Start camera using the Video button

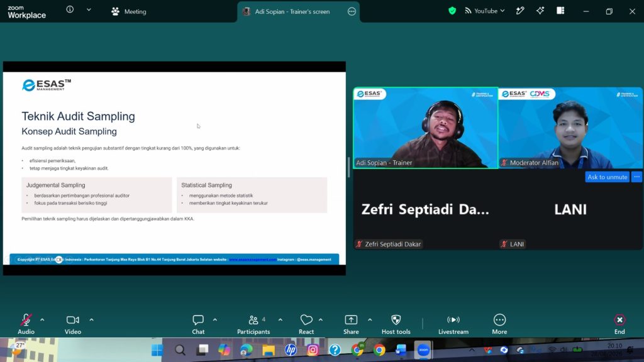click(73, 324)
